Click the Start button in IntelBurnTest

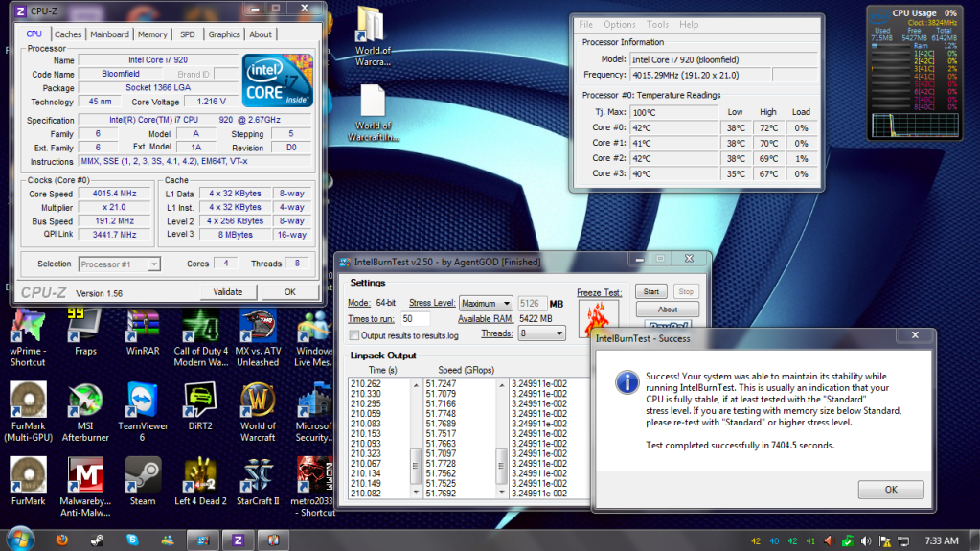(x=651, y=291)
